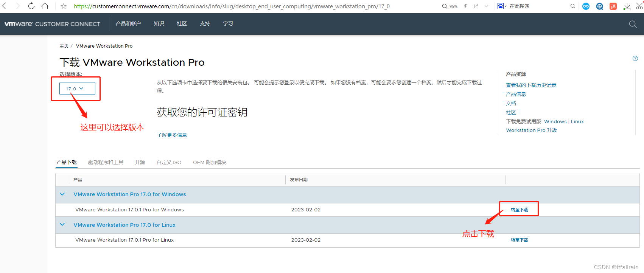Click VMware Customer Connect logo

point(52,24)
